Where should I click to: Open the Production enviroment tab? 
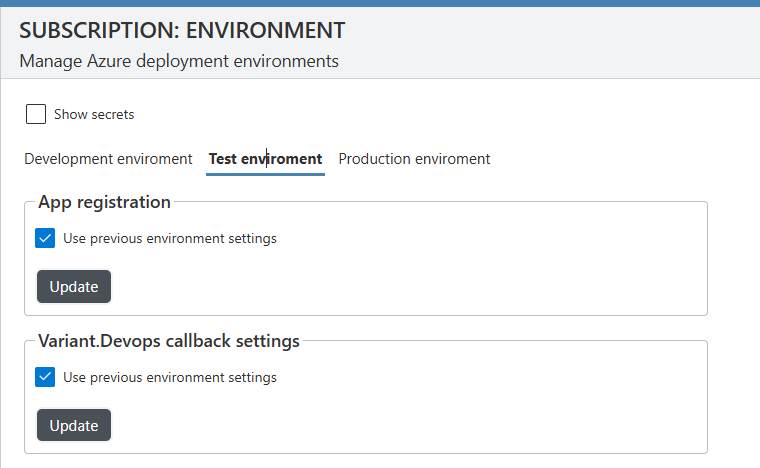[x=414, y=159]
